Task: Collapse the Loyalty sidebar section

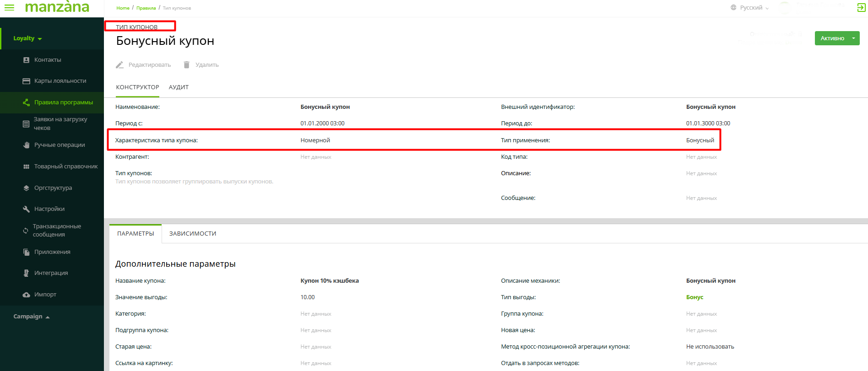Action: point(27,38)
